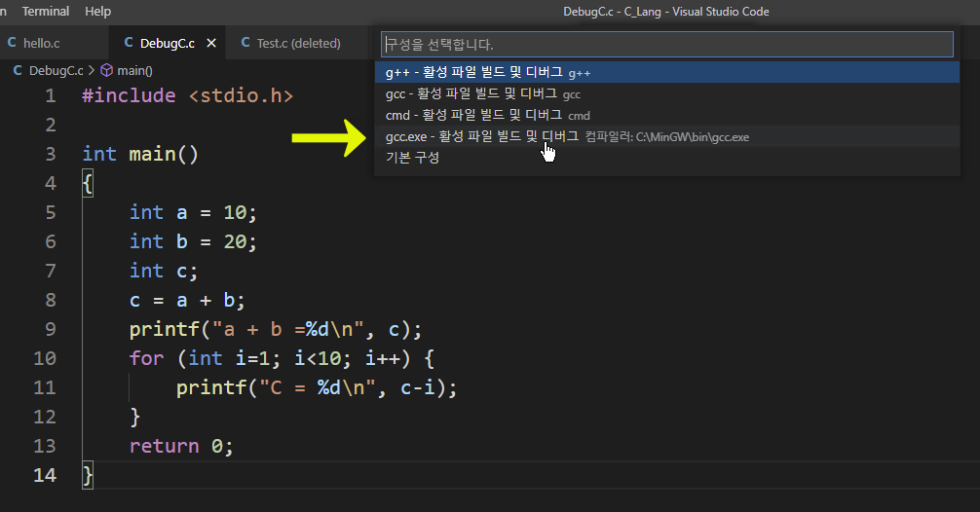
Task: Select the 기본 구성 default configuration
Action: (x=667, y=158)
